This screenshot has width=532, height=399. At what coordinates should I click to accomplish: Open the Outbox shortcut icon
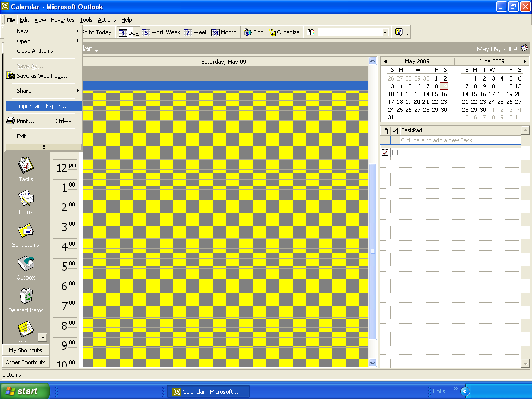(26, 263)
